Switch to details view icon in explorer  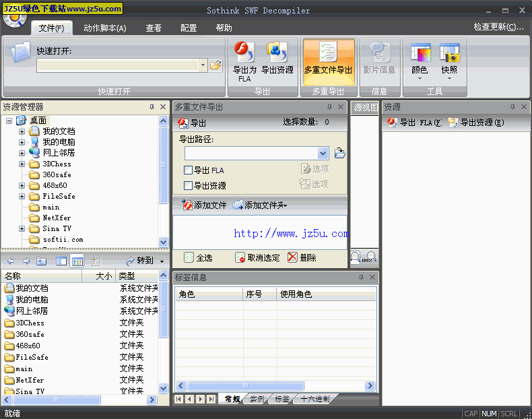[77, 261]
